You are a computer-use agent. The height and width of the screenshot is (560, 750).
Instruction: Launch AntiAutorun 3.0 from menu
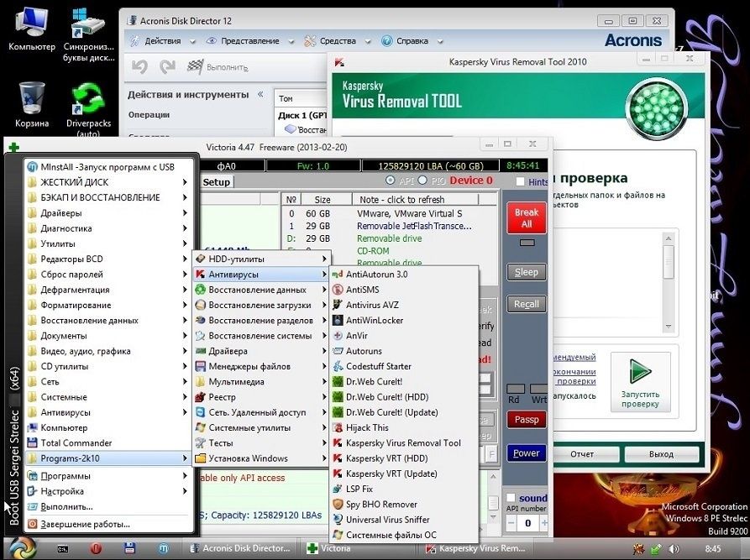click(404, 275)
